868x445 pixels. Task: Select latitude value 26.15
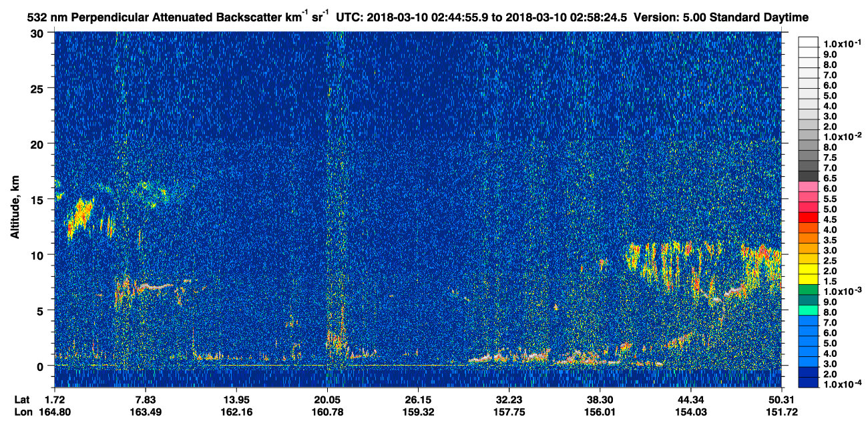(x=418, y=399)
